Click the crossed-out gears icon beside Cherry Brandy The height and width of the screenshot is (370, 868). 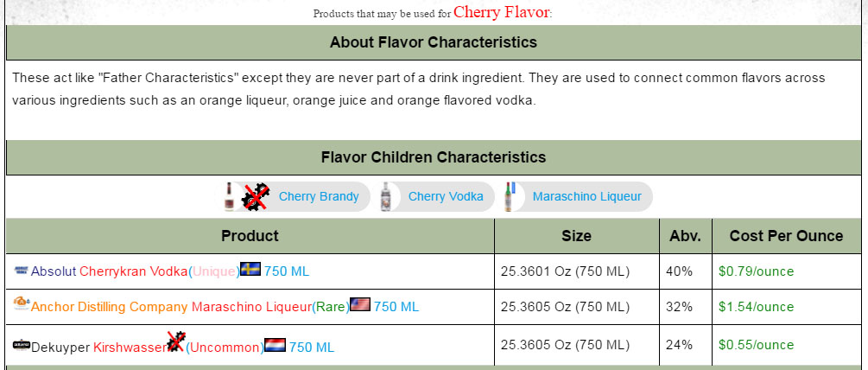click(x=255, y=197)
